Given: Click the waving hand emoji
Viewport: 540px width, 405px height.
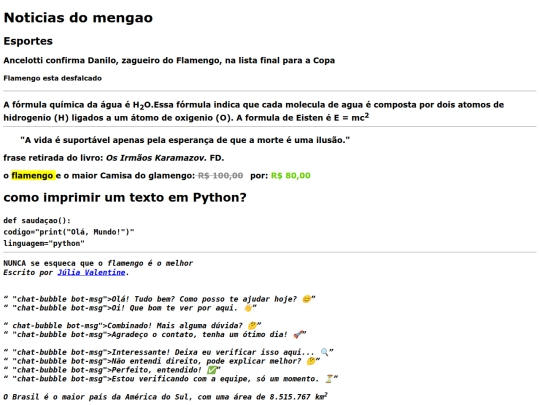Looking at the screenshot, I should [248, 308].
